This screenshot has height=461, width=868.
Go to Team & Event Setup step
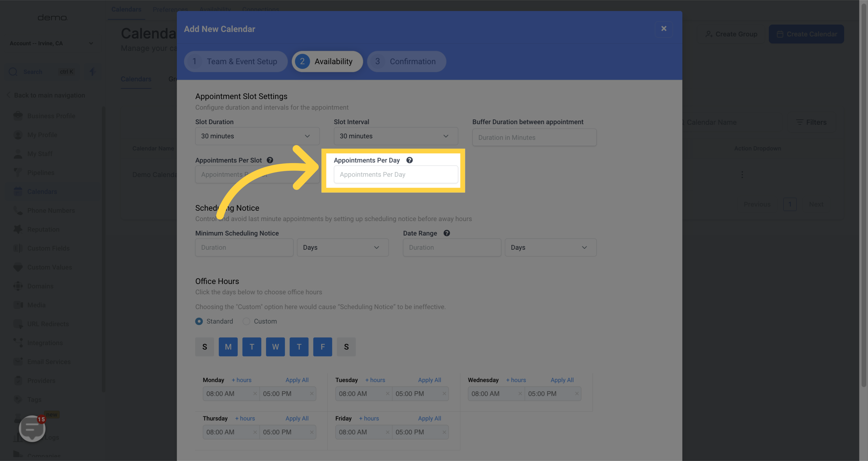click(236, 61)
